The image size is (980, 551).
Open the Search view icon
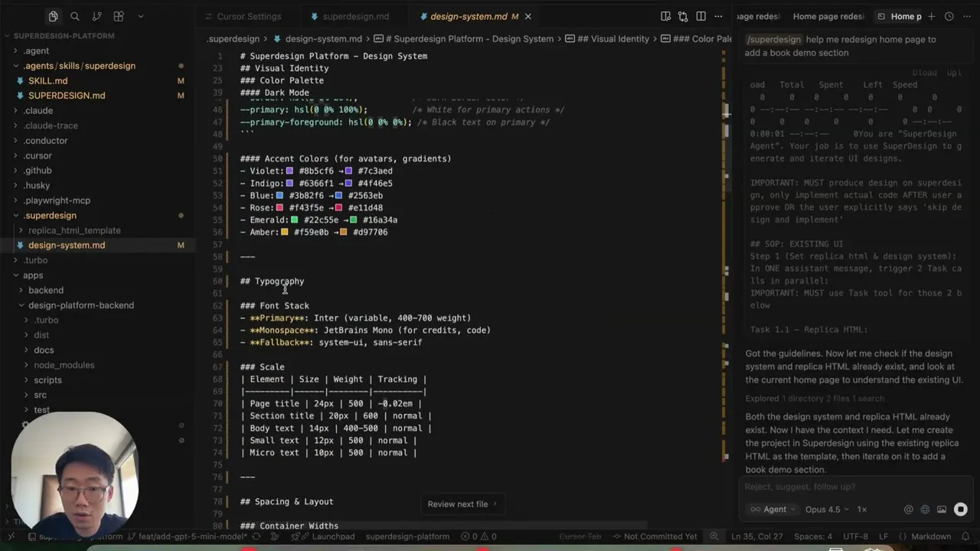[75, 16]
